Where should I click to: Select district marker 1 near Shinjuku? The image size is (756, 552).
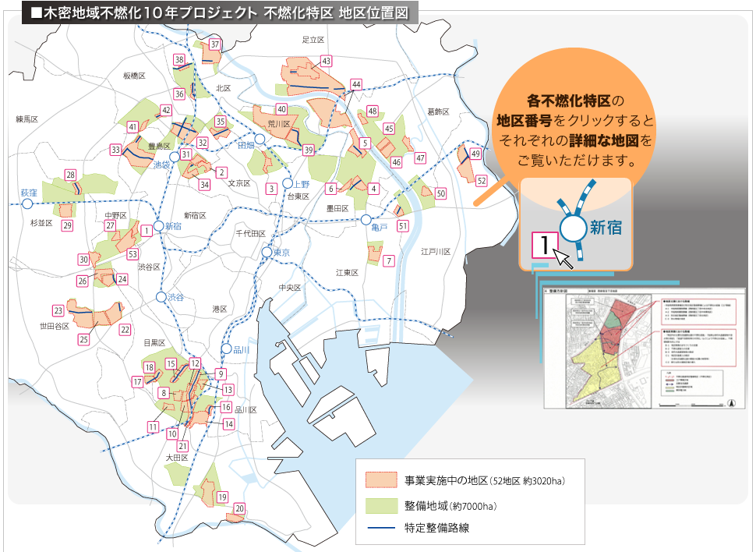click(146, 232)
